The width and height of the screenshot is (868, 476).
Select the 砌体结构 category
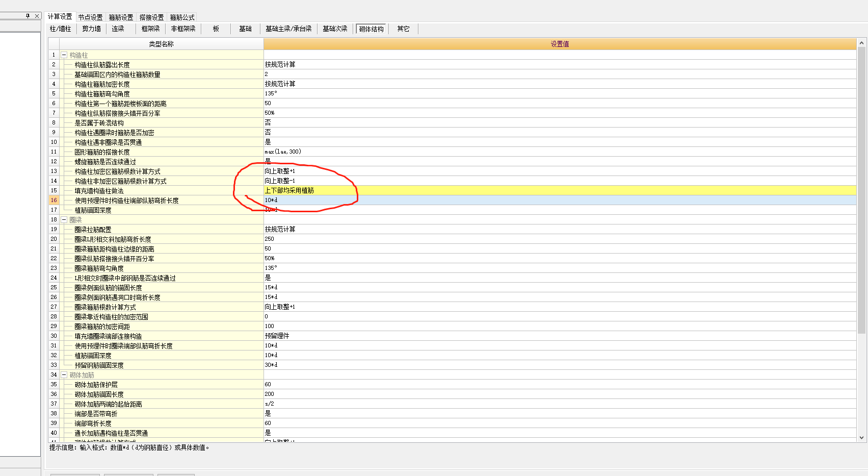pyautogui.click(x=372, y=29)
